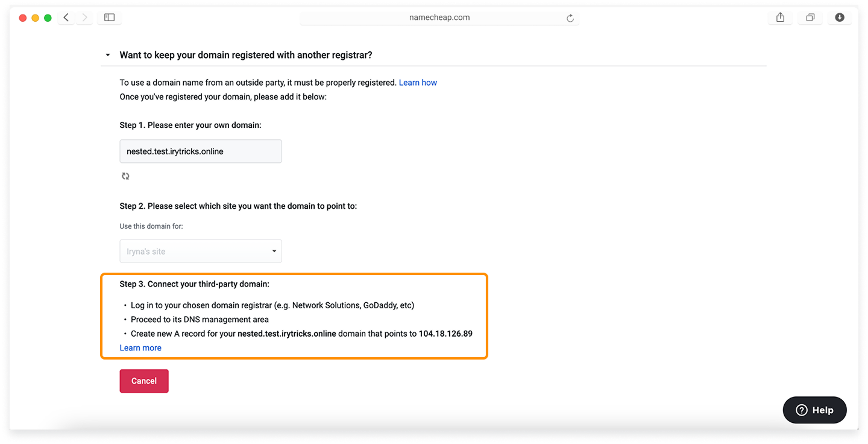868x444 pixels.
Task: Collapse the section using the triangle arrow
Action: (x=108, y=55)
